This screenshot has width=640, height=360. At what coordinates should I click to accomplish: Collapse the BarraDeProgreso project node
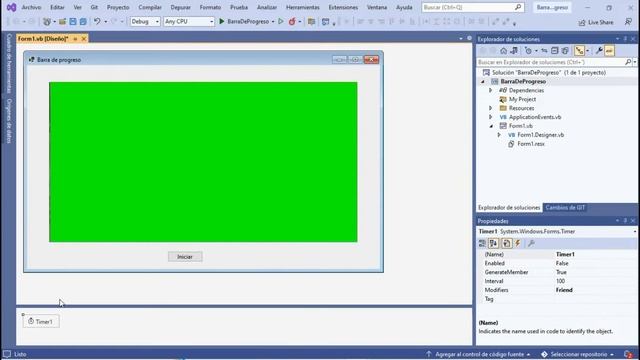(x=483, y=82)
